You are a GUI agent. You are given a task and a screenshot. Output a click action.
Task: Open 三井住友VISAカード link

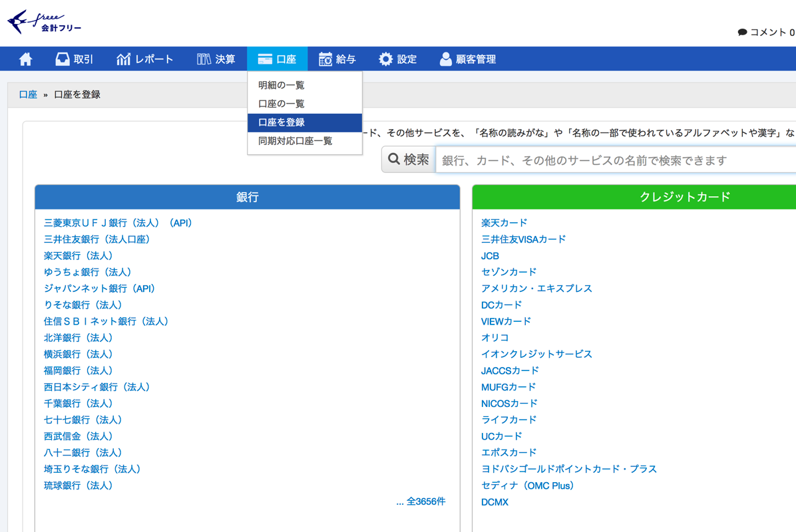coord(523,239)
